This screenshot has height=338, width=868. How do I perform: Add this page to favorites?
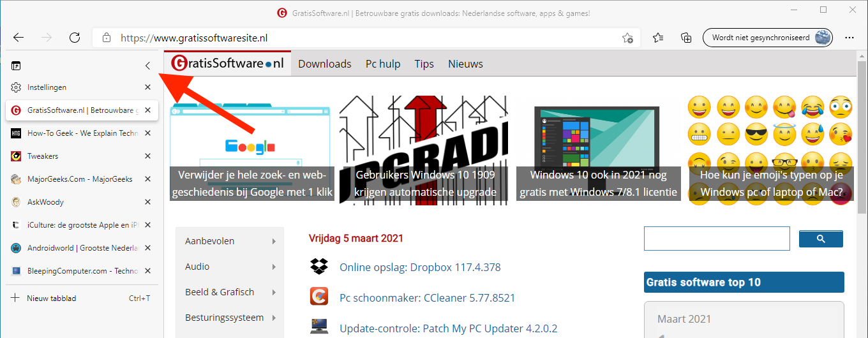627,38
